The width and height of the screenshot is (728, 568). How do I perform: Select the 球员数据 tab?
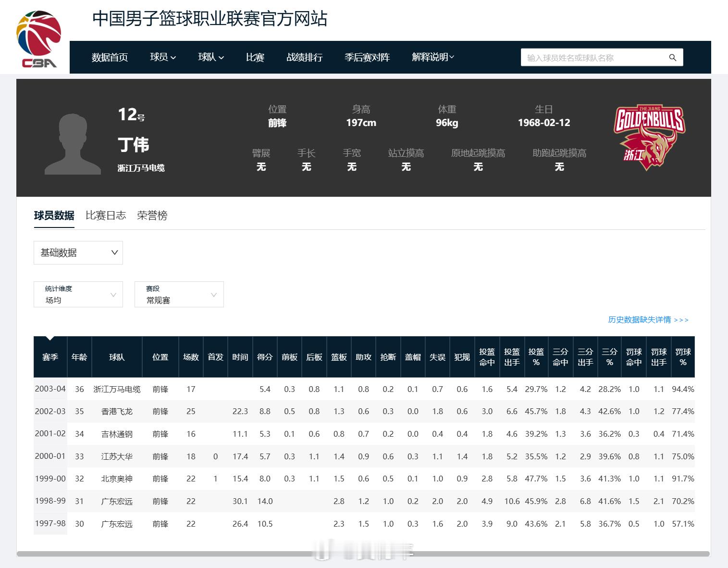[x=54, y=215]
